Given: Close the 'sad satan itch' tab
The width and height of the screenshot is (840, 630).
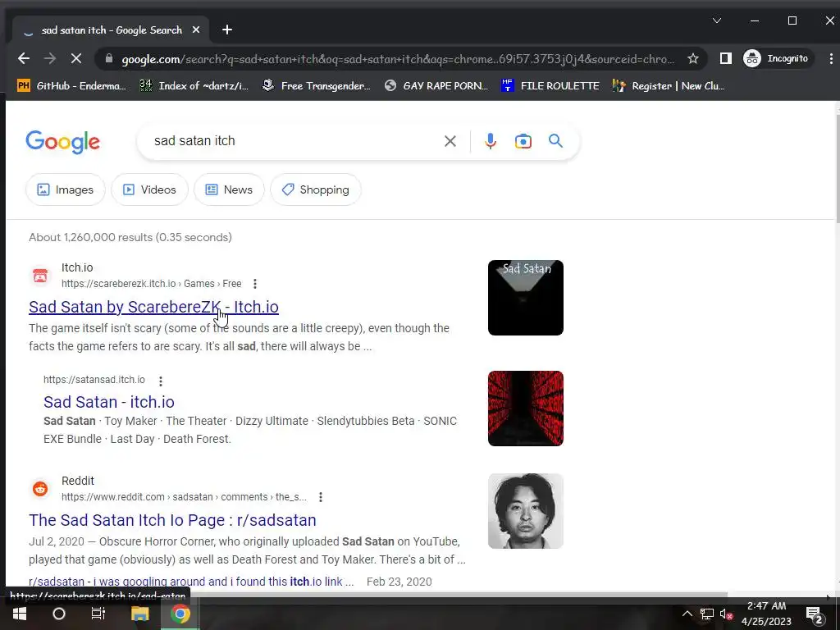Looking at the screenshot, I should point(196,30).
